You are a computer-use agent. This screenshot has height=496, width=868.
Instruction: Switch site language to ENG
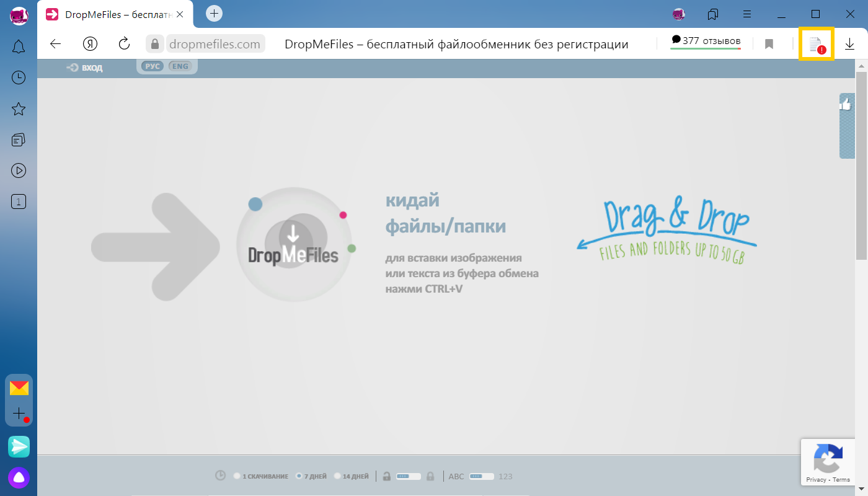180,66
